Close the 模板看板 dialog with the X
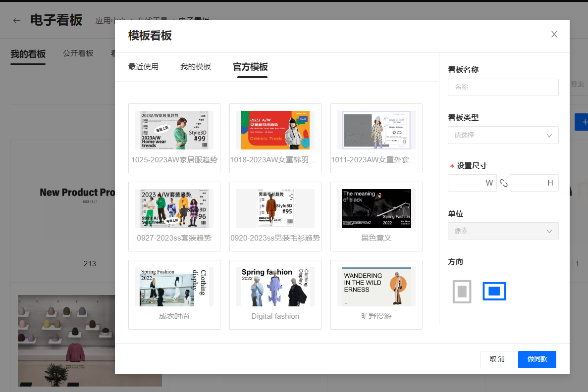Image resolution: width=588 pixels, height=392 pixels. coord(554,35)
